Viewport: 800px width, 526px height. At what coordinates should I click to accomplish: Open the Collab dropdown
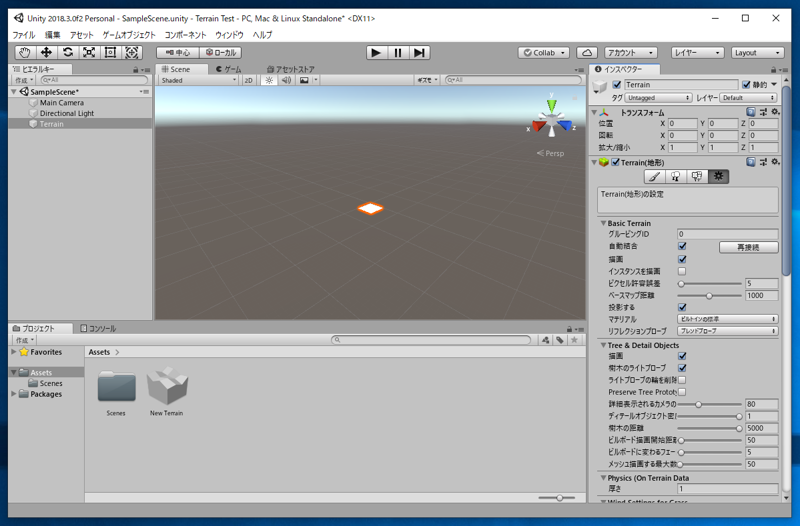point(544,53)
